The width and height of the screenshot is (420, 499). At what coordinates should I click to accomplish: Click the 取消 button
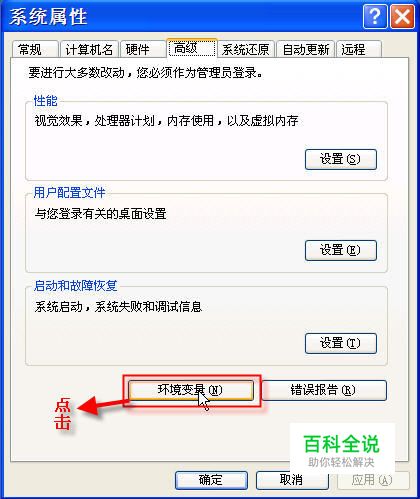click(292, 480)
